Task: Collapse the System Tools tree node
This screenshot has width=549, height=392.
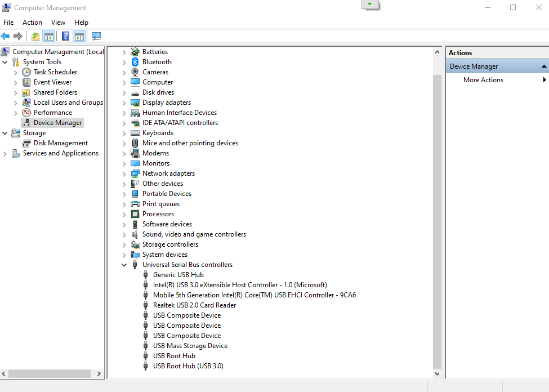Action: pos(5,62)
